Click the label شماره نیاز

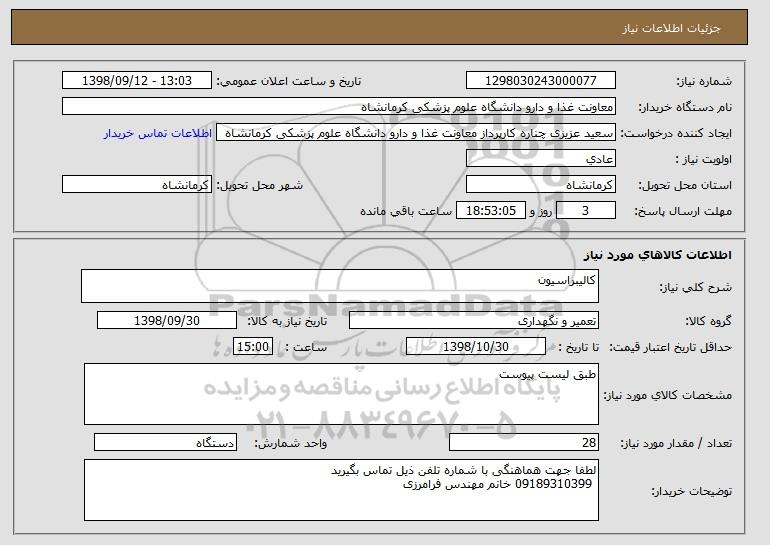click(704, 82)
